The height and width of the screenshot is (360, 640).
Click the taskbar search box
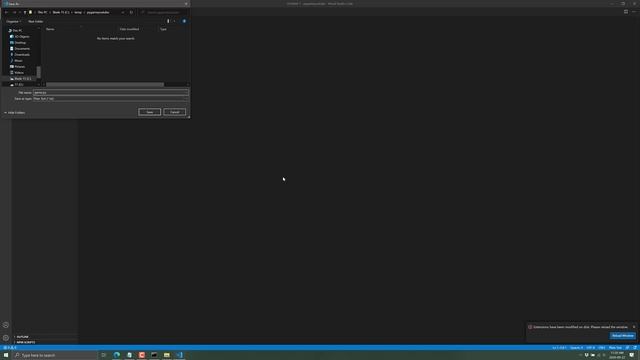55,355
